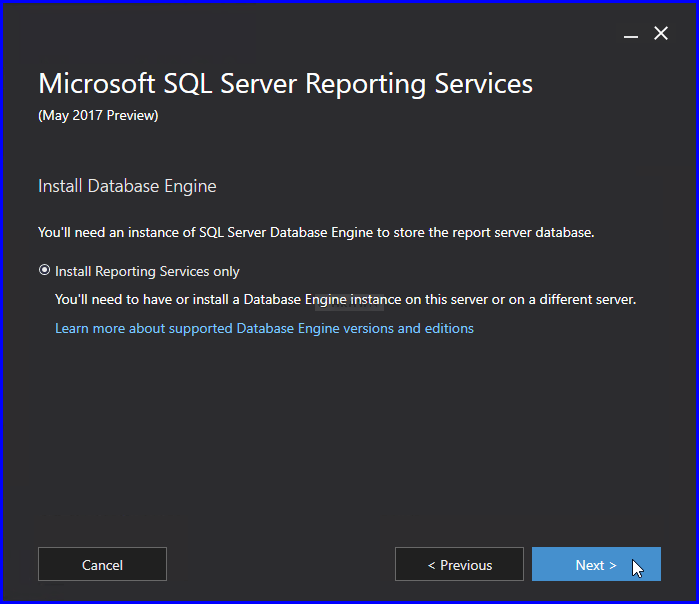This screenshot has height=604, width=699.
Task: Minimize the Reporting Services setup window
Action: tap(631, 35)
